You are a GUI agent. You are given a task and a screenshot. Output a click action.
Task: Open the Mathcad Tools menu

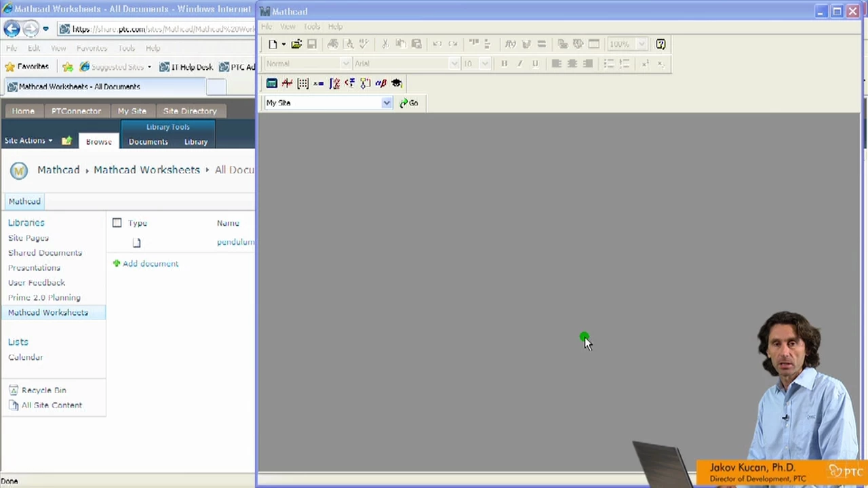311,27
